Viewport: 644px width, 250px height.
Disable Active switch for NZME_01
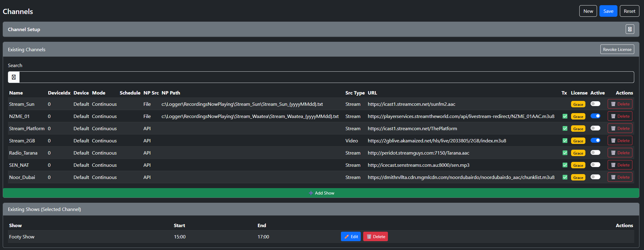[595, 116]
